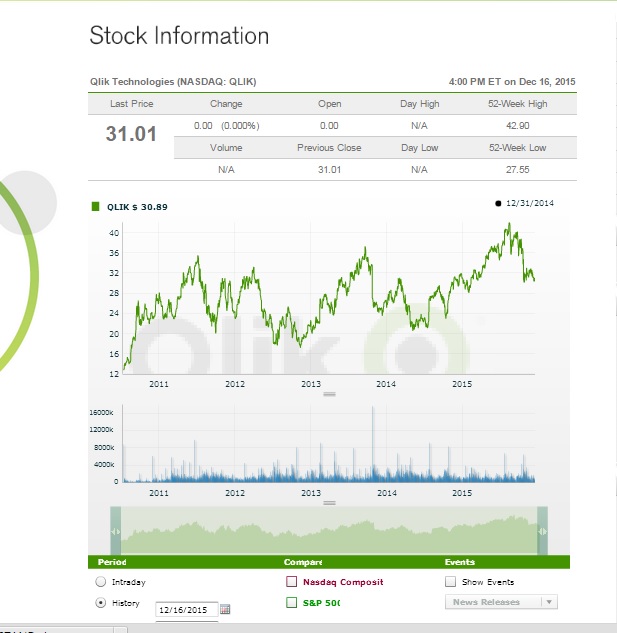Open the calendar date picker icon
617x633 pixels.
point(225,609)
